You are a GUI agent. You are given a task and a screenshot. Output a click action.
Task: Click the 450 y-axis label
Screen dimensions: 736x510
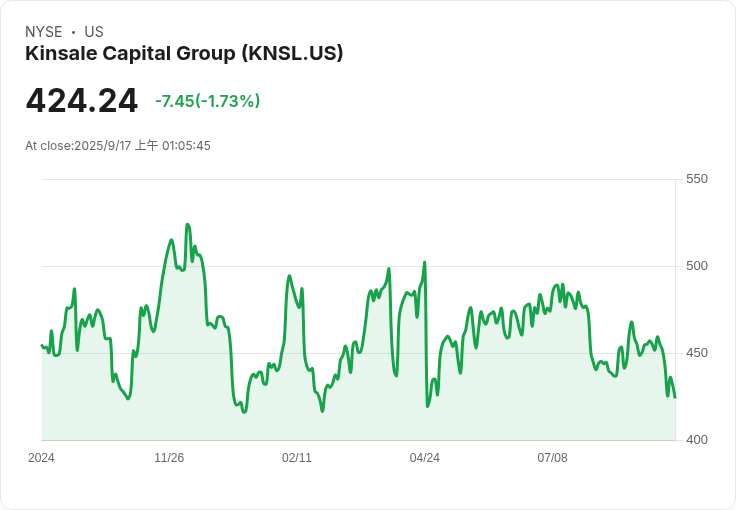(697, 353)
